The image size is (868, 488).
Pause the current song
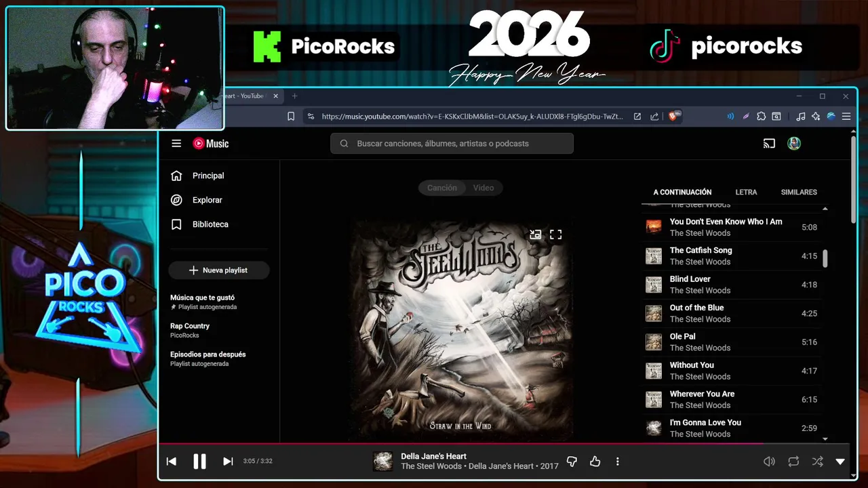point(199,462)
